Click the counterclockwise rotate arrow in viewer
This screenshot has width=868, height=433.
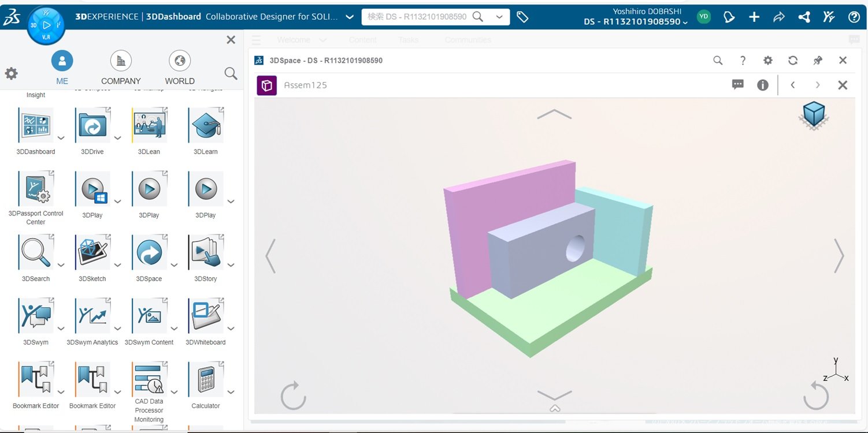click(815, 395)
